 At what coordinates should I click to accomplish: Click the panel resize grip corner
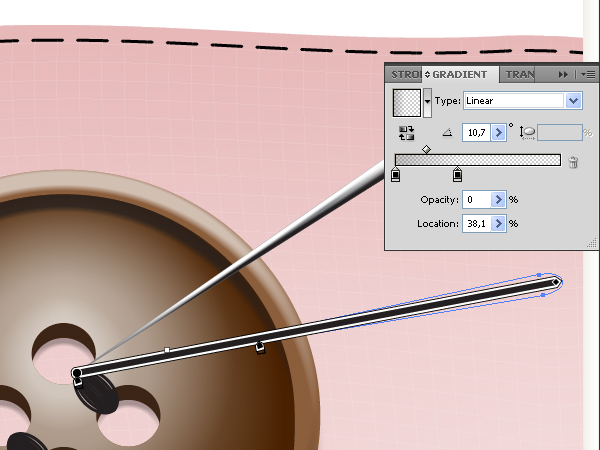pyautogui.click(x=592, y=243)
